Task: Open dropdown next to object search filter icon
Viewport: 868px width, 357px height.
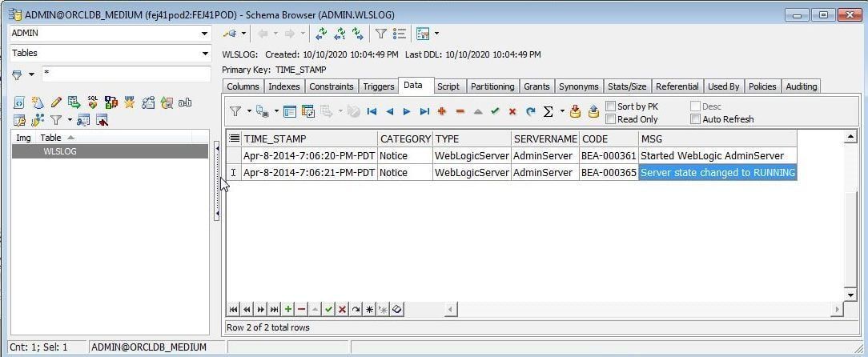Action: click(x=31, y=74)
